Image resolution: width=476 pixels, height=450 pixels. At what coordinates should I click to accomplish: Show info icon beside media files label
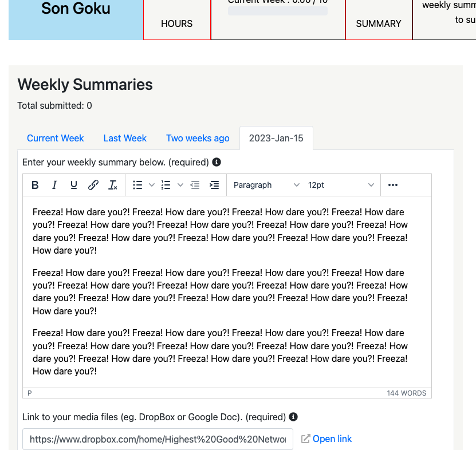point(293,417)
